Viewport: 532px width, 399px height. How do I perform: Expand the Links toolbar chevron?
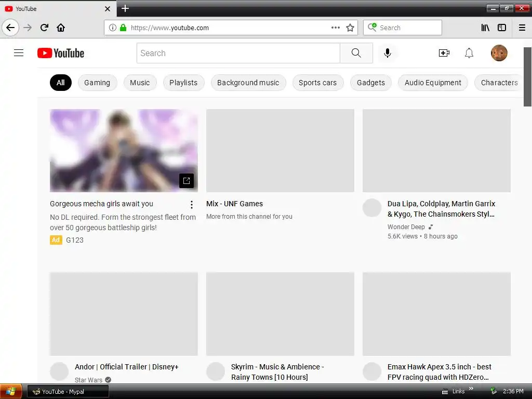click(471, 389)
